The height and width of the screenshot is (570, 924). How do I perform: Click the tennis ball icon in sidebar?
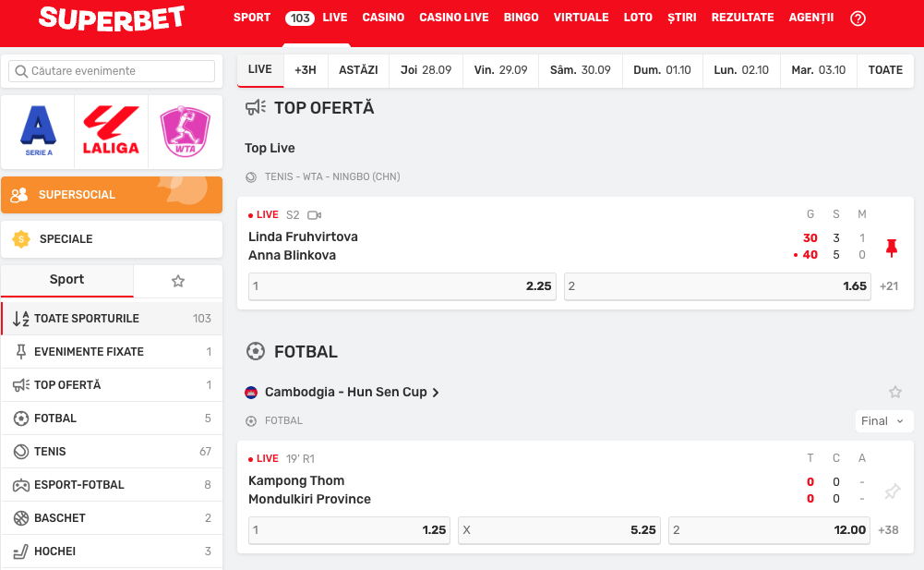point(20,452)
